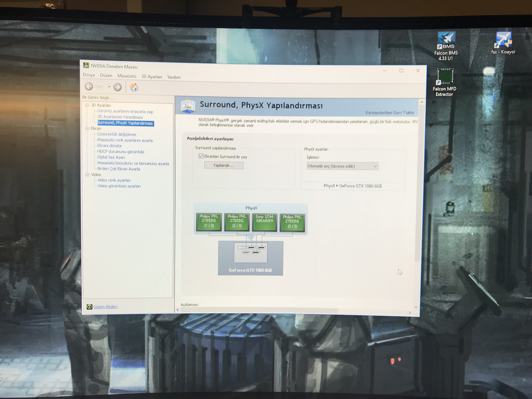Click the Back arrow navigation icon

pos(89,86)
